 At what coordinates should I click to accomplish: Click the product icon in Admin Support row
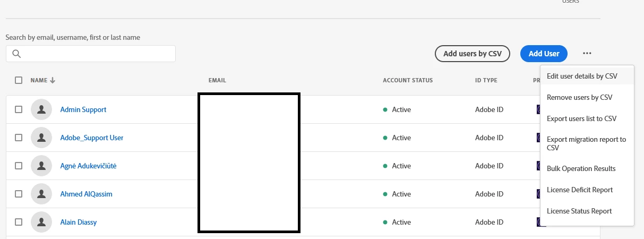[538, 109]
